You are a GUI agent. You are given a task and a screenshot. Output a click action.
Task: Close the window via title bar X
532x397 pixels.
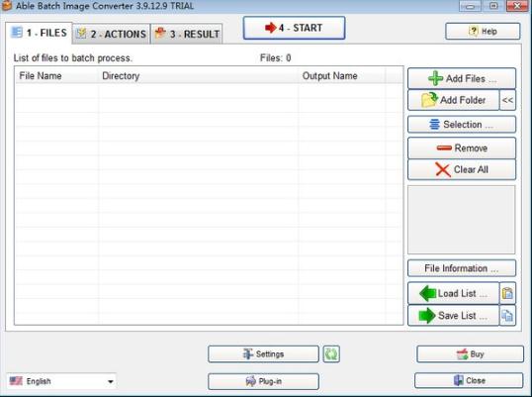(x=517, y=6)
